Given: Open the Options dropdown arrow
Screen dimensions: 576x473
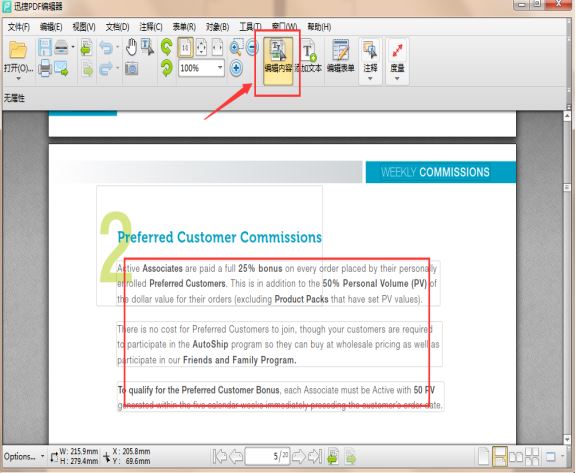Looking at the screenshot, I should coord(42,456).
